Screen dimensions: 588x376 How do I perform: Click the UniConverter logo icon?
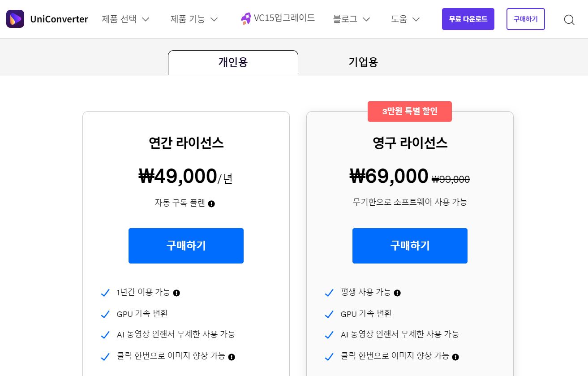pyautogui.click(x=15, y=19)
